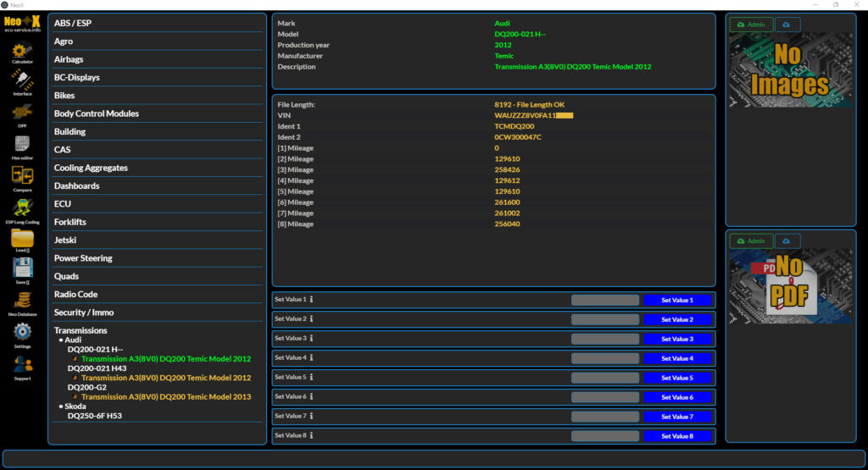Select the Skoda DQ250-6F H53 entry

(x=95, y=416)
